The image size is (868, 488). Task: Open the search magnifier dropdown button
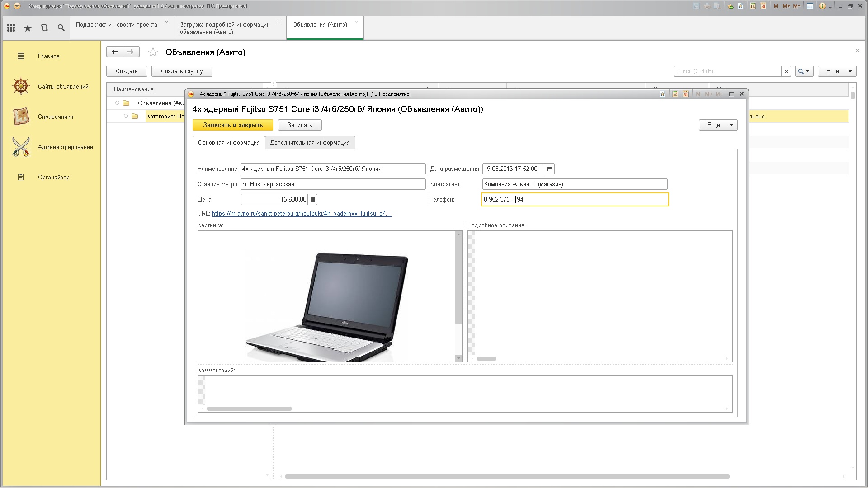[x=804, y=71]
